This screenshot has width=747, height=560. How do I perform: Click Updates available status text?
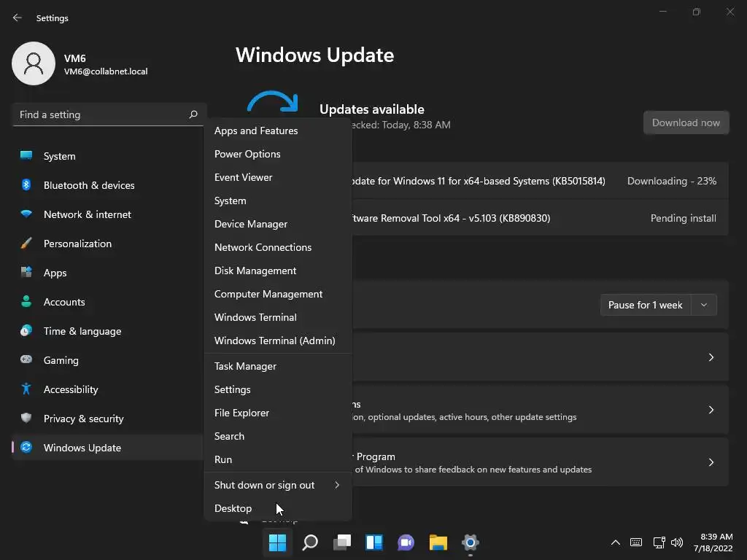pos(371,109)
